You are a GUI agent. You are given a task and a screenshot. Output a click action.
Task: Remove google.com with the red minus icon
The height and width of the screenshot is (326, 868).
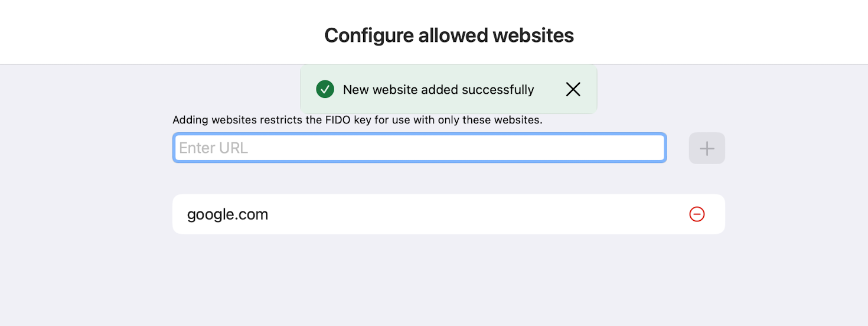point(697,214)
